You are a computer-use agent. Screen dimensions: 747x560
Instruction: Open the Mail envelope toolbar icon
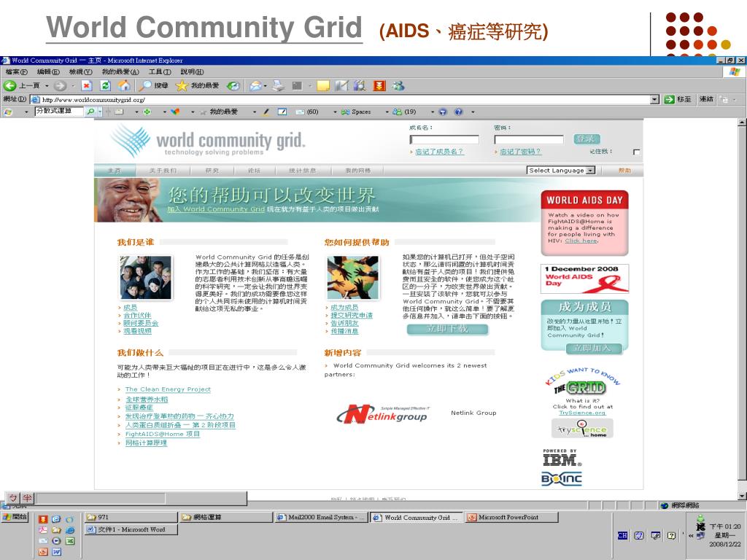tap(255, 86)
